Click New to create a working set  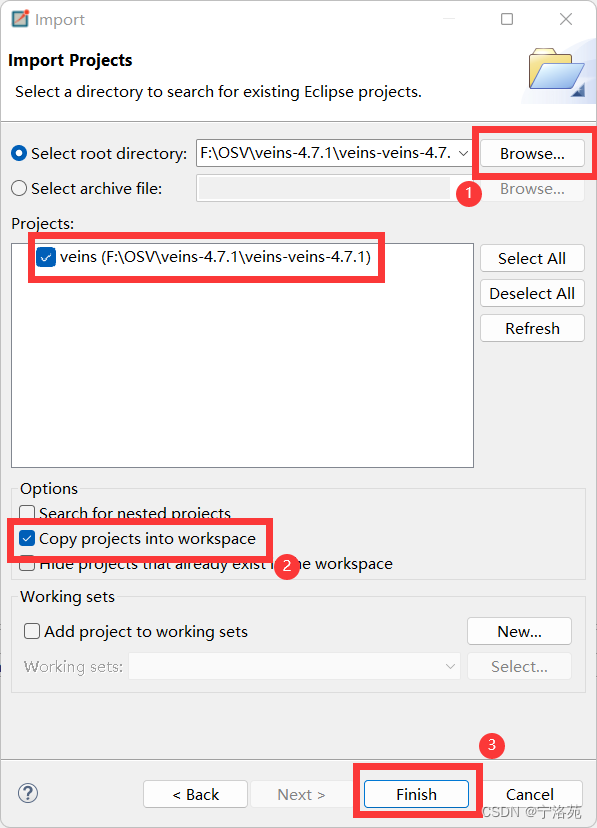tap(519, 631)
